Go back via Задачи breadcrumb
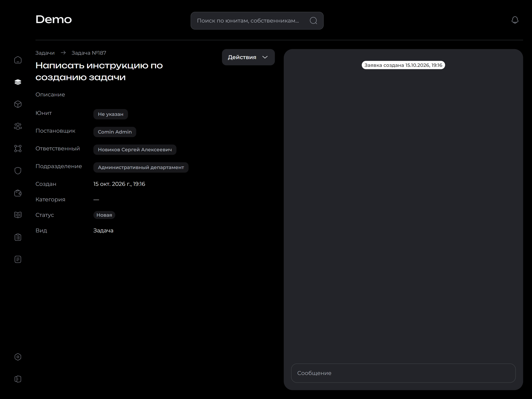Viewport: 532px width, 399px height. pyautogui.click(x=45, y=53)
